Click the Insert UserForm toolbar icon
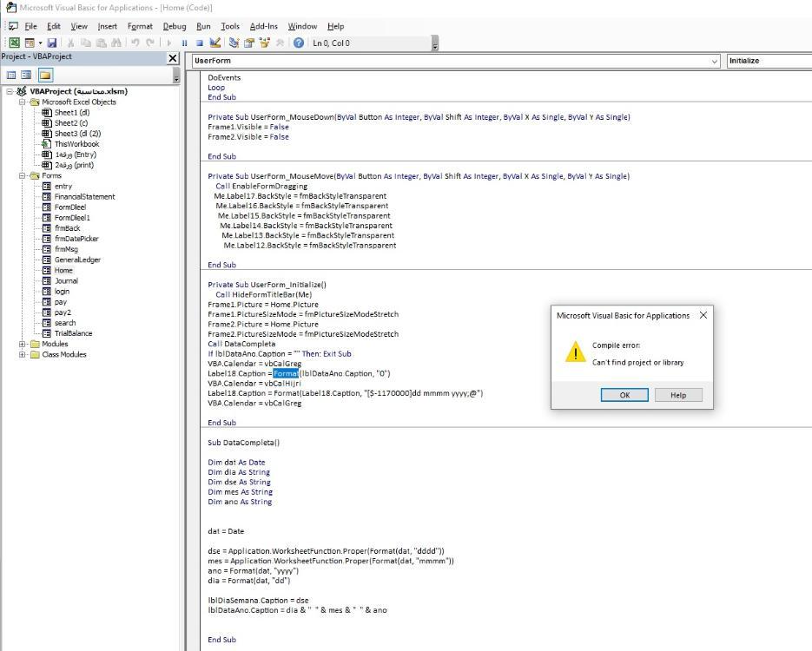Image resolution: width=812 pixels, height=651 pixels. coord(30,43)
